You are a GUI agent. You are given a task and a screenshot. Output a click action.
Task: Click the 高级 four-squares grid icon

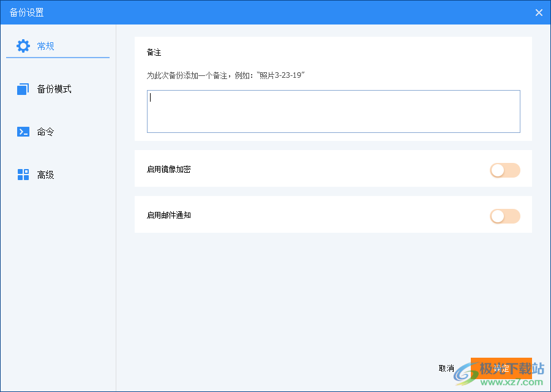click(23, 175)
